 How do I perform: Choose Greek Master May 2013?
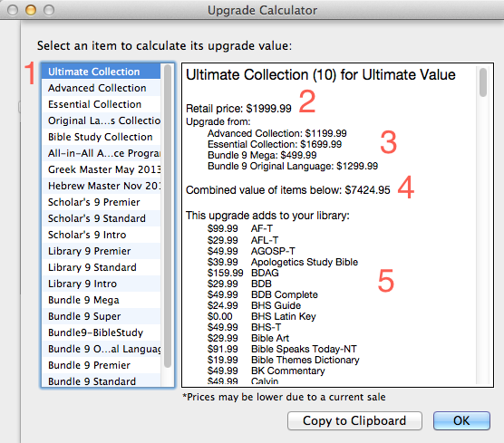pyautogui.click(x=102, y=169)
